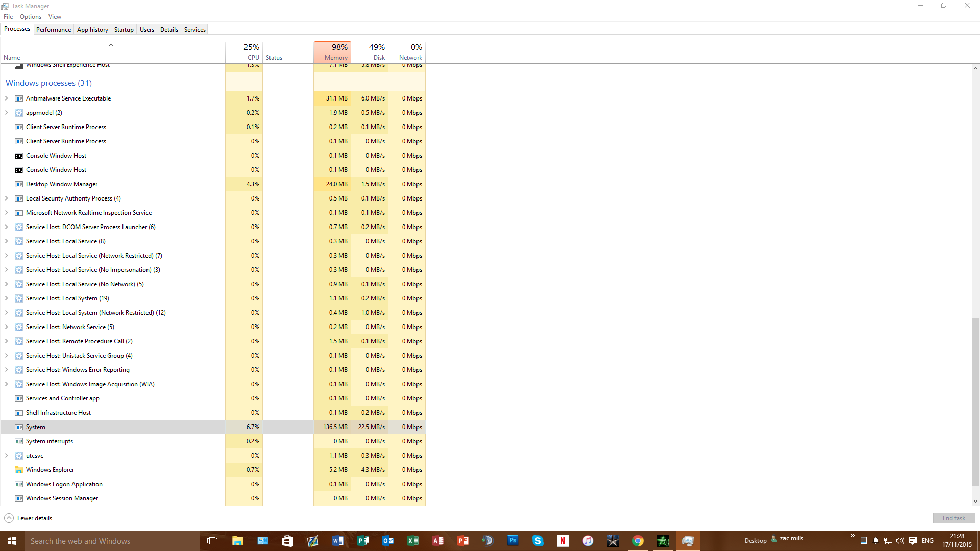This screenshot has width=980, height=551.
Task: Expand the appmodel (2) process group
Action: pos(6,113)
